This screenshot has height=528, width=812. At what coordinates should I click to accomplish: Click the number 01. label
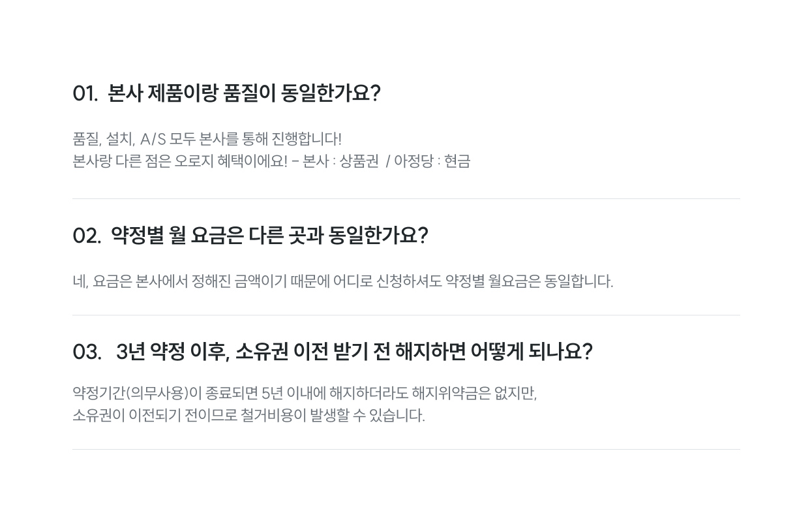85,93
